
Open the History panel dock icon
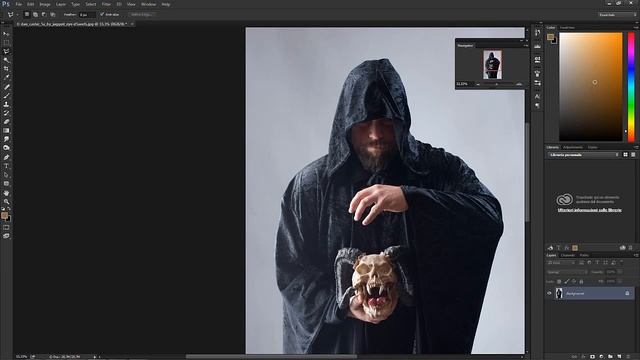click(537, 33)
